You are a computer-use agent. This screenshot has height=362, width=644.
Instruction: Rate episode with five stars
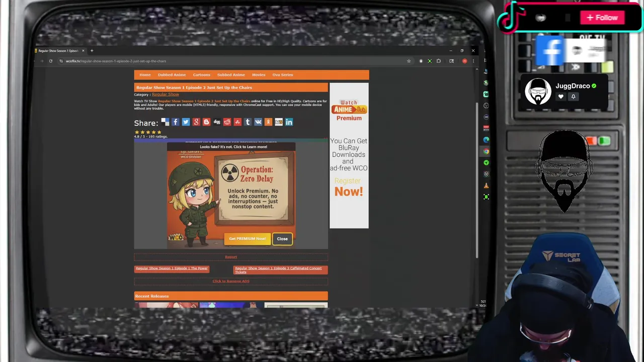(x=159, y=132)
